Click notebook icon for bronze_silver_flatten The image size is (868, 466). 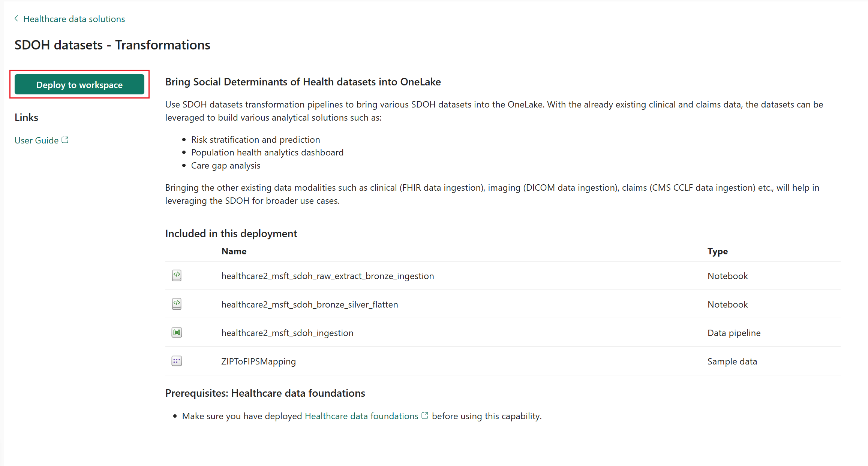[177, 304]
